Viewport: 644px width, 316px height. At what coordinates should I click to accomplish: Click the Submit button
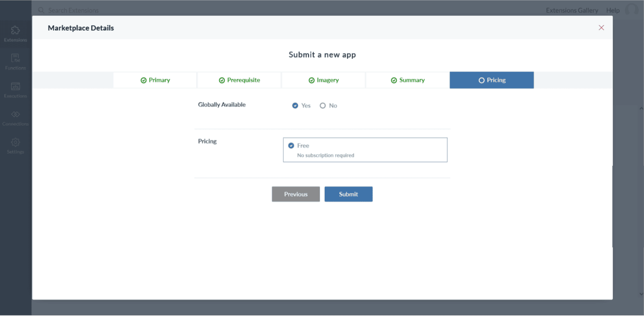[x=348, y=194]
